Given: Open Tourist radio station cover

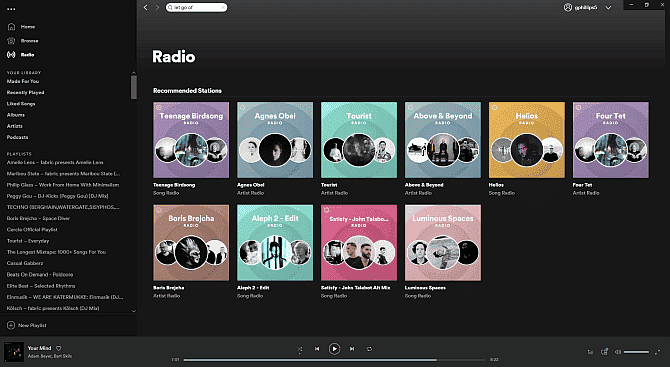Looking at the screenshot, I should (359, 140).
